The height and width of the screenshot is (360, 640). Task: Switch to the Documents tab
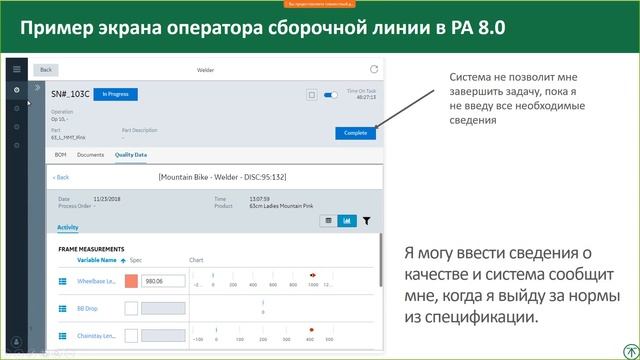tap(91, 155)
